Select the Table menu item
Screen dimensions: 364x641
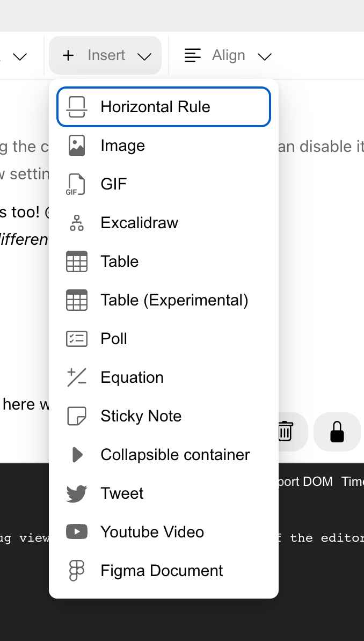pos(164,261)
